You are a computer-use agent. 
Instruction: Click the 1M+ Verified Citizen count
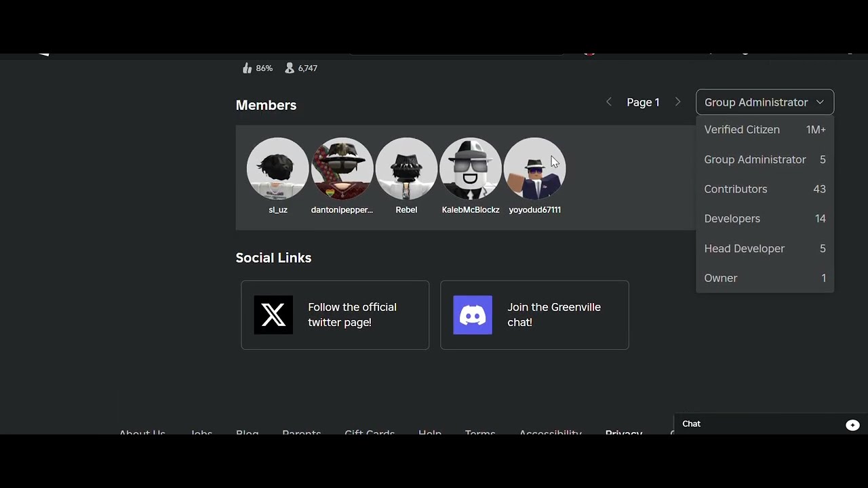tap(816, 129)
